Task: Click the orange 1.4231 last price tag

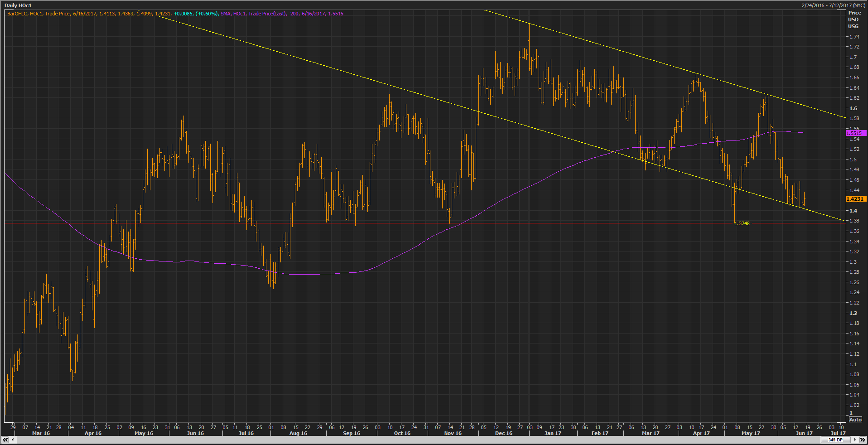Action: [856, 199]
